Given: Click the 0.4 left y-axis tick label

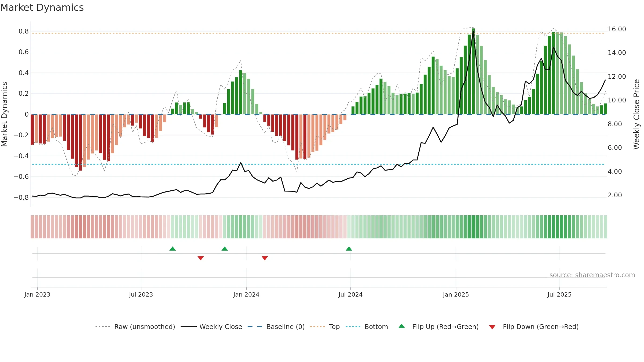Looking at the screenshot, I should tap(24, 73).
